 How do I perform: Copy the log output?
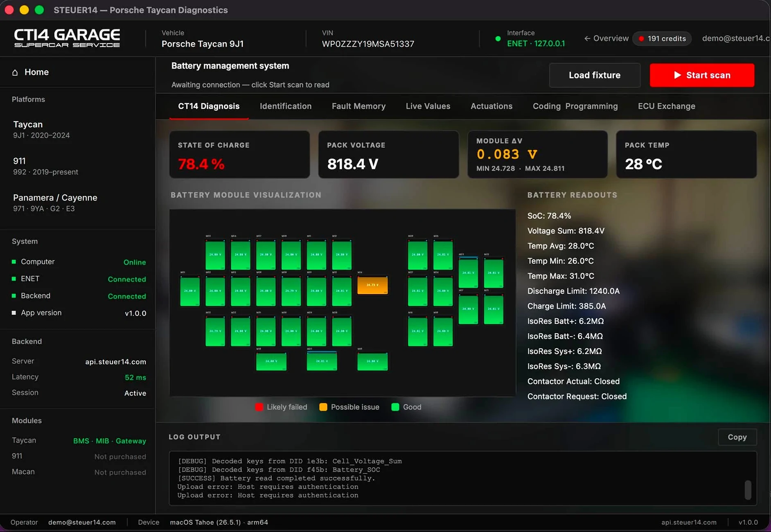pos(737,437)
